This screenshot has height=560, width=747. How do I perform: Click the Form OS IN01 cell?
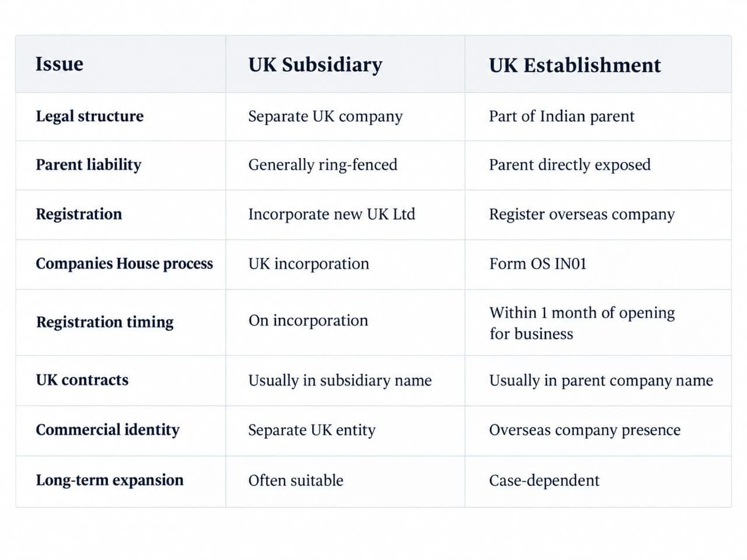(537, 264)
